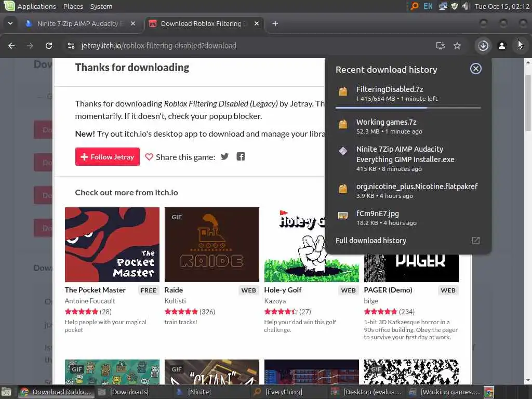Image resolution: width=532 pixels, height=399 pixels.
Task: Open the Linux Mint menu icon
Action: [8, 6]
